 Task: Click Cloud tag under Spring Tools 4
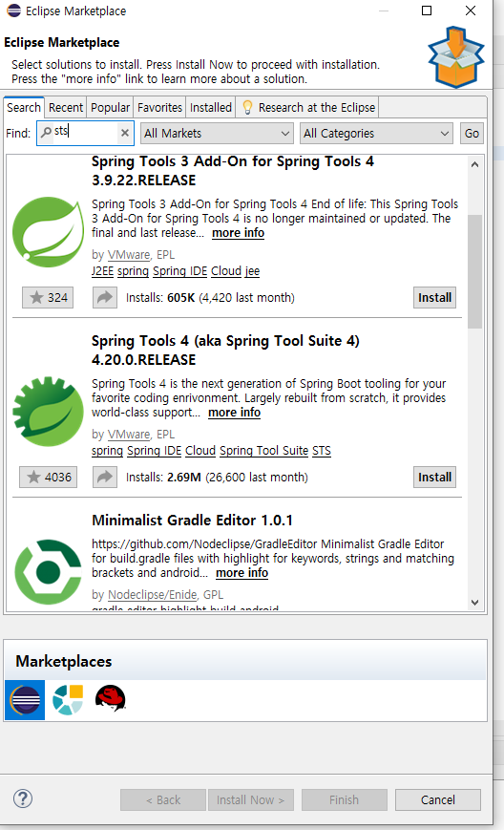(x=200, y=451)
